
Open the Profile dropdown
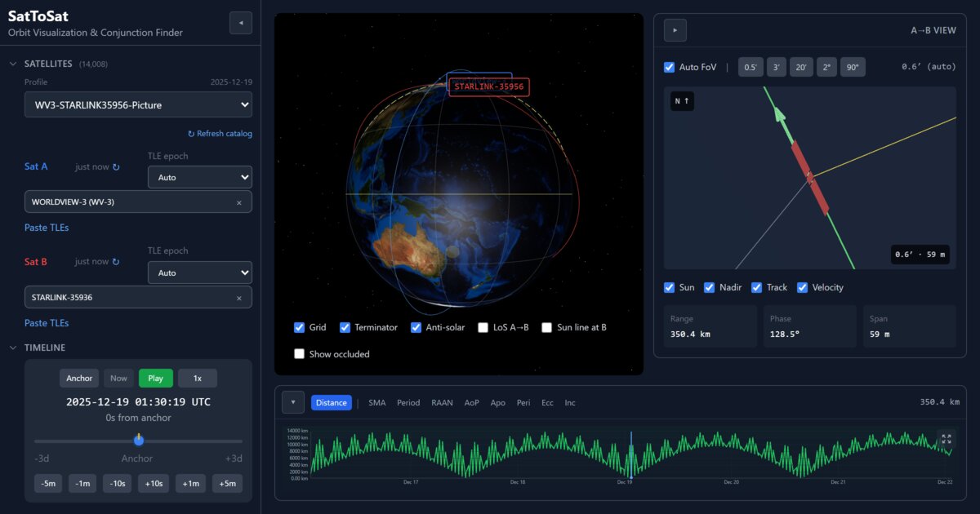[137, 104]
